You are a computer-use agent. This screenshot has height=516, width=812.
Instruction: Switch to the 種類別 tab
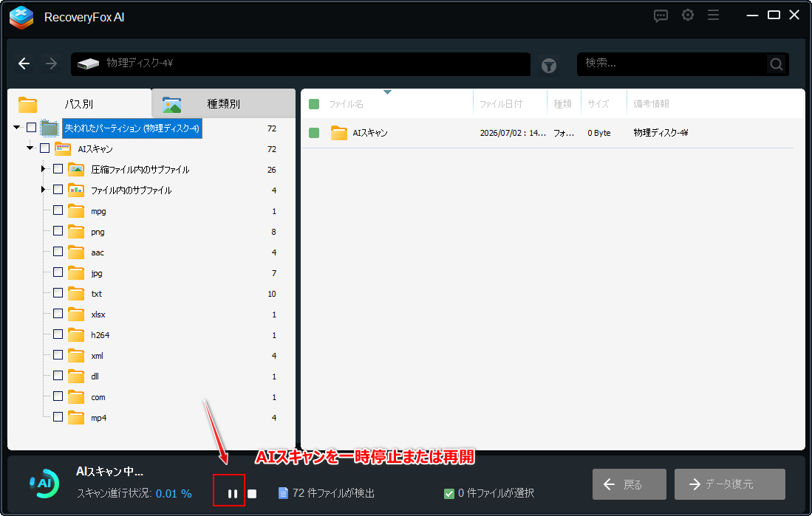[x=223, y=103]
